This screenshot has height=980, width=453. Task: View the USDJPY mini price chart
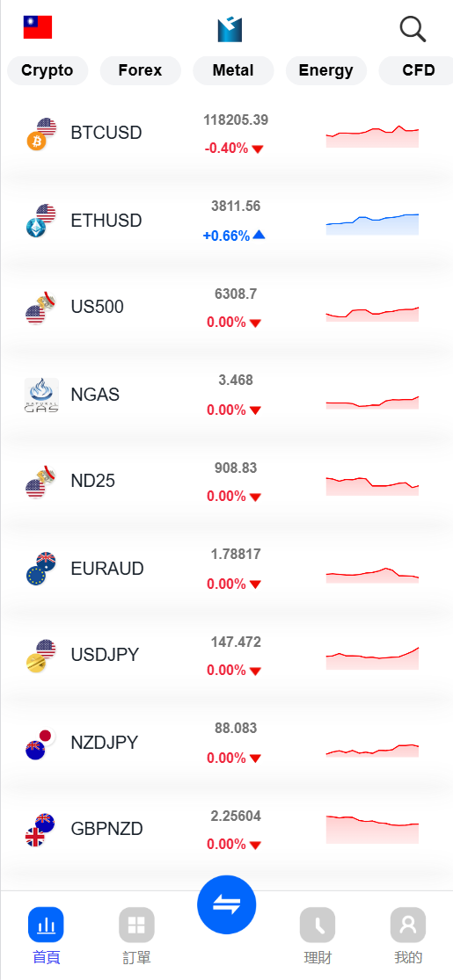pos(372,658)
